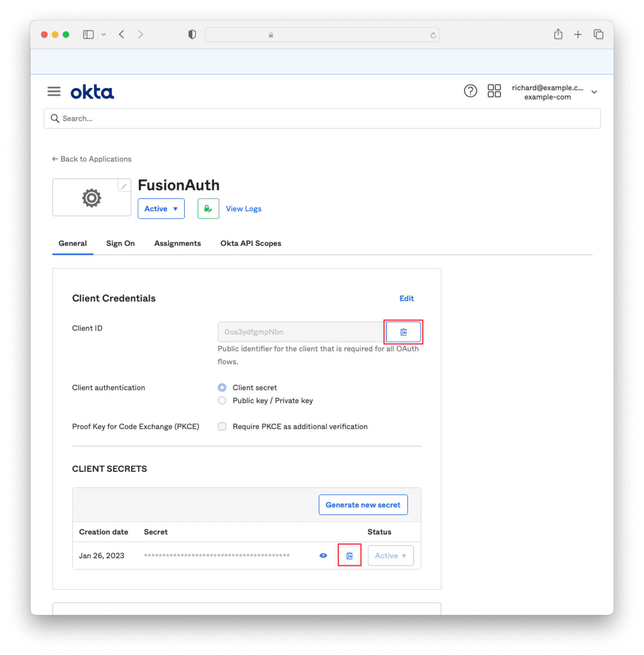Viewport: 644px width, 655px height.
Task: Open the application Active status dropdown
Action: pos(161,209)
